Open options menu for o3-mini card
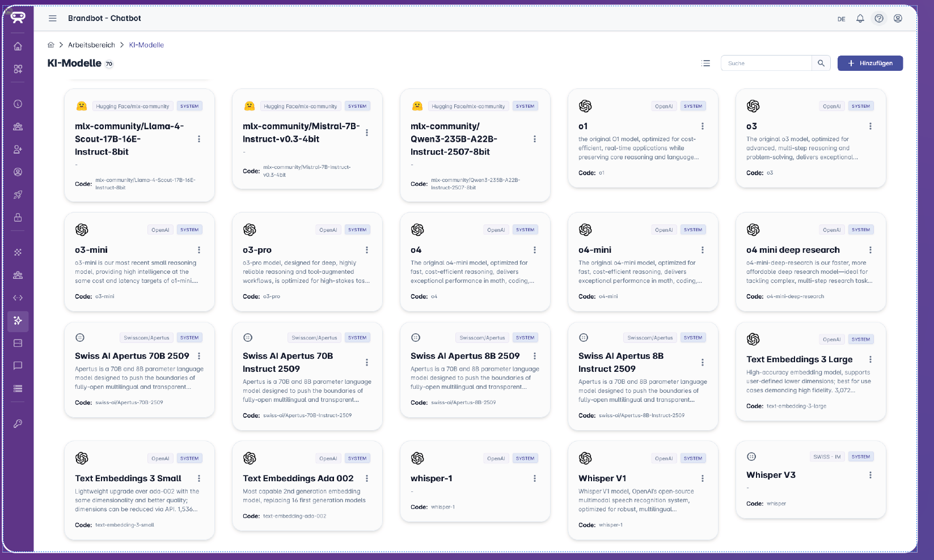The height and width of the screenshot is (560, 934). (x=199, y=250)
